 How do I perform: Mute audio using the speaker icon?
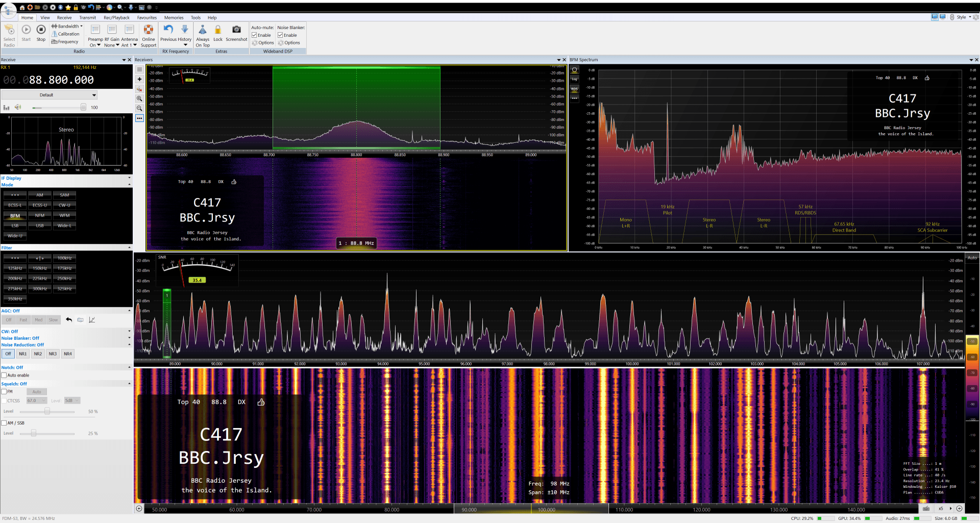pos(18,107)
